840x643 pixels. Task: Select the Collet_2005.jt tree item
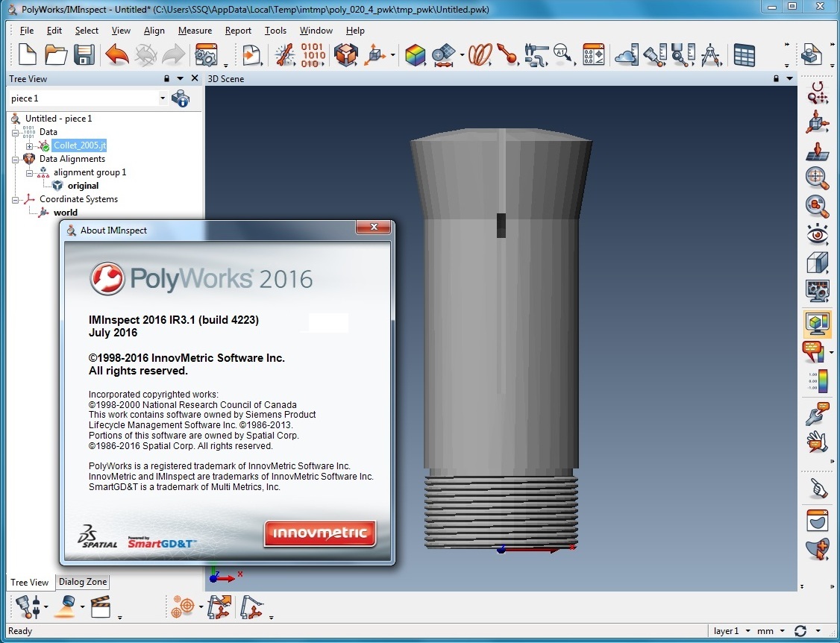point(80,145)
